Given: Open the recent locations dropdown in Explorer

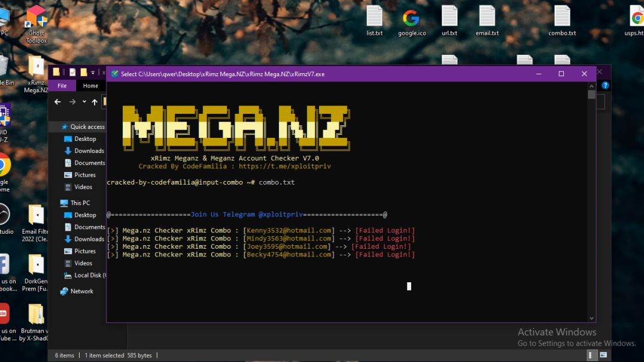Looking at the screenshot, I should click(x=84, y=102).
